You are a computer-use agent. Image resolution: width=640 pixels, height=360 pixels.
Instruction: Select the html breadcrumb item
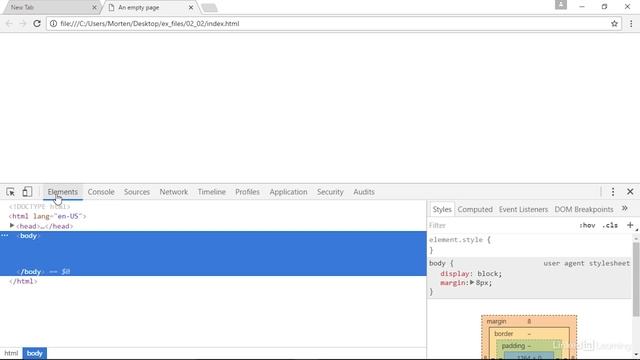pos(11,353)
